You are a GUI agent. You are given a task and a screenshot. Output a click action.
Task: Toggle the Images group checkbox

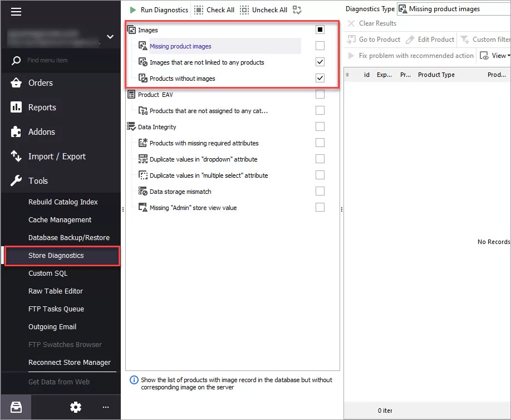[320, 30]
